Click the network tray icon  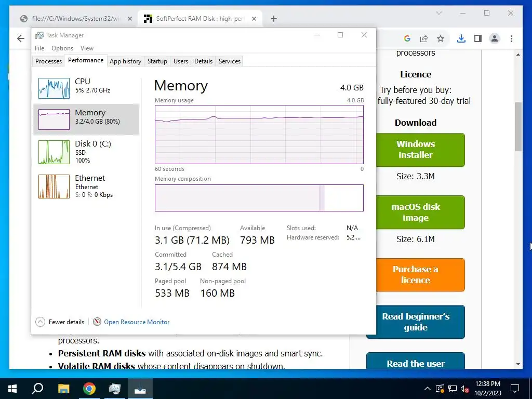pos(453,389)
